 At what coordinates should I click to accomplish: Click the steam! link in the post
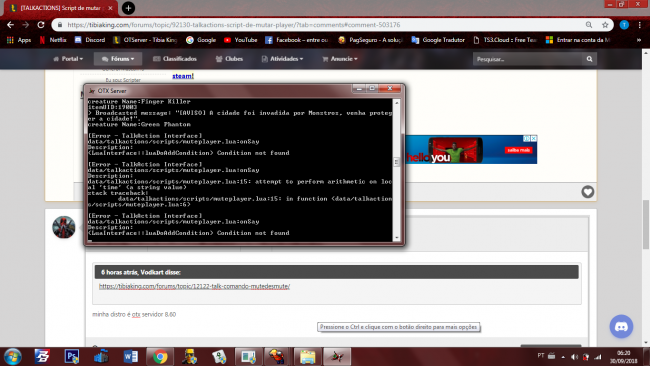(183, 76)
